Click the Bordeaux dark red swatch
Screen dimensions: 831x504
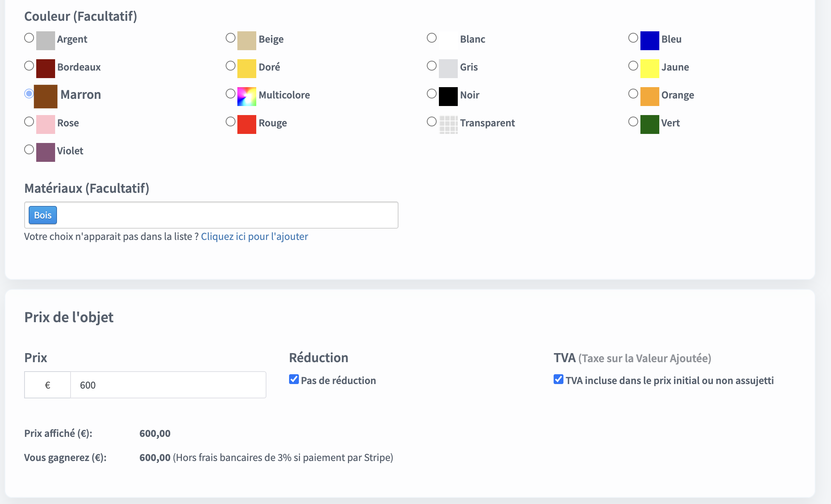point(45,69)
